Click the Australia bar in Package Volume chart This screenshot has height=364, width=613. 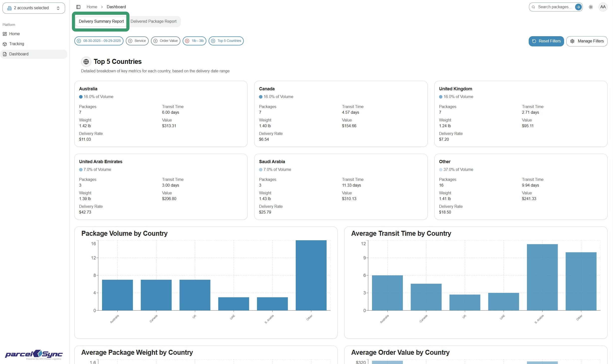click(117, 295)
